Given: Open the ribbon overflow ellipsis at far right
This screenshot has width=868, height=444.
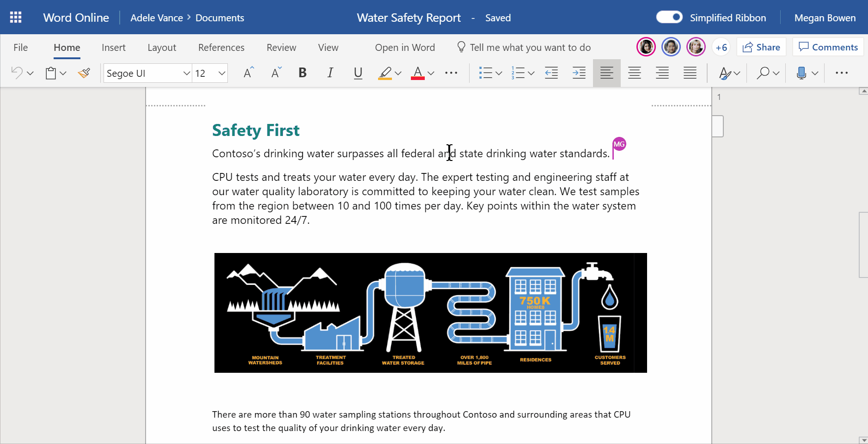Looking at the screenshot, I should pos(842,73).
